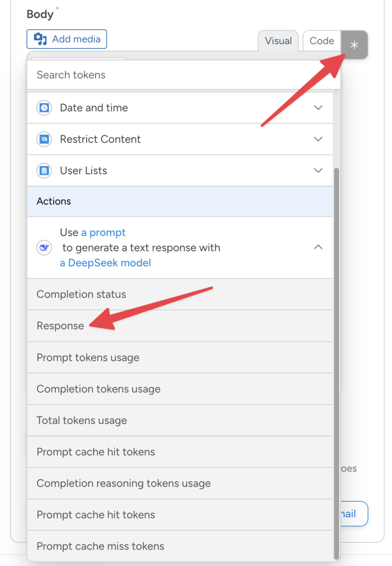Expand the Date and time token group
Image resolution: width=392 pixels, height=566 pixels.
pos(319,108)
